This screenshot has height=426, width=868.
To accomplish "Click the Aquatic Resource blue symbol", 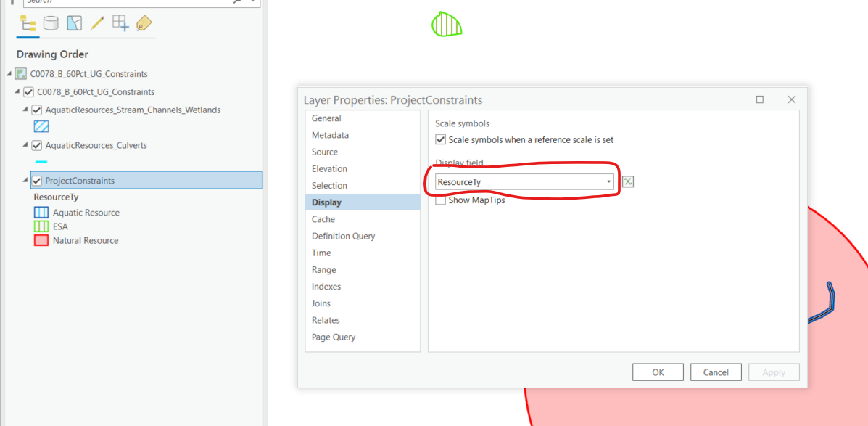I will [x=41, y=212].
